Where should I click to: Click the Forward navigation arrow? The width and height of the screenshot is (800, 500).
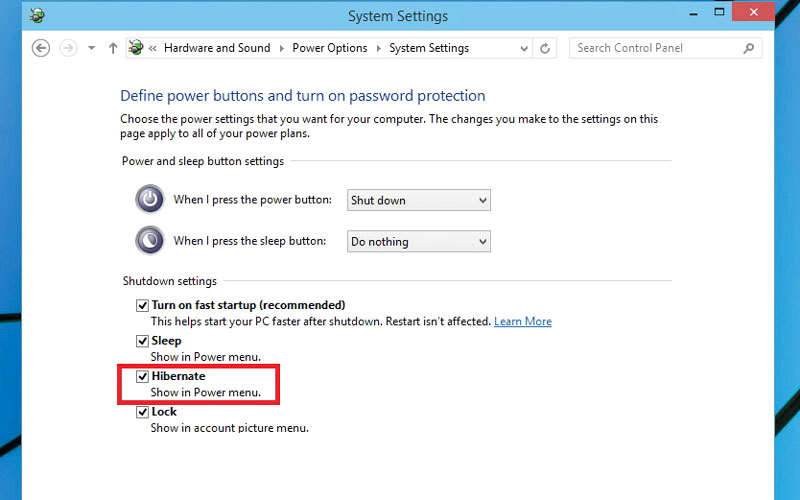[x=68, y=48]
